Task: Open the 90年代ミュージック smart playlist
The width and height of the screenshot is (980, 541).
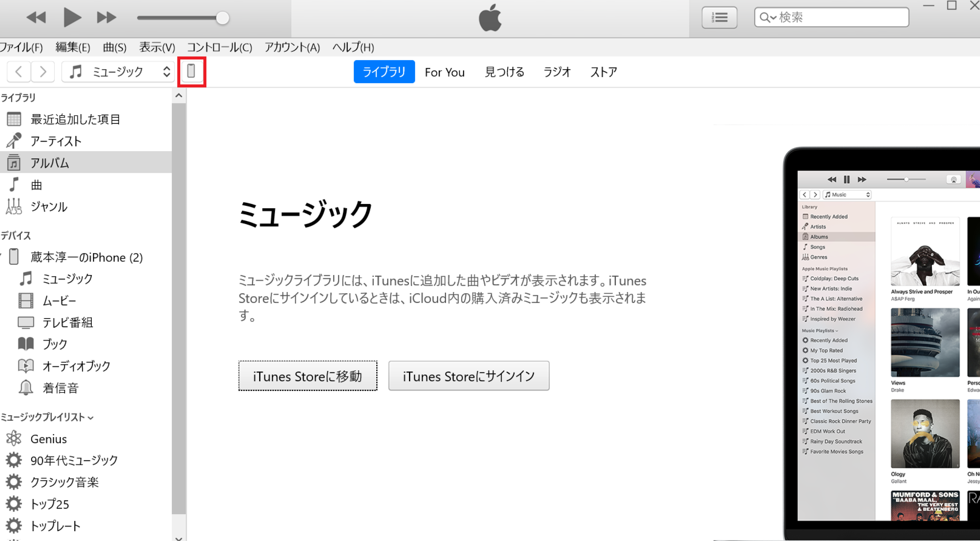Action: 86,461
